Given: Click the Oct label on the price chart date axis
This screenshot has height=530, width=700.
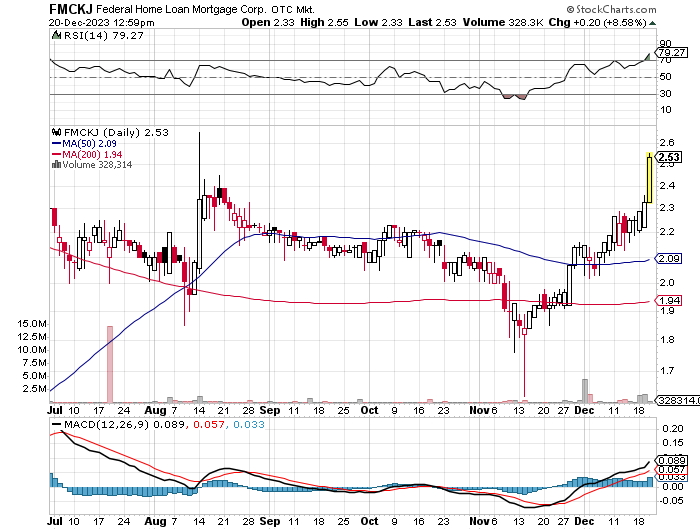Looking at the screenshot, I should [369, 410].
